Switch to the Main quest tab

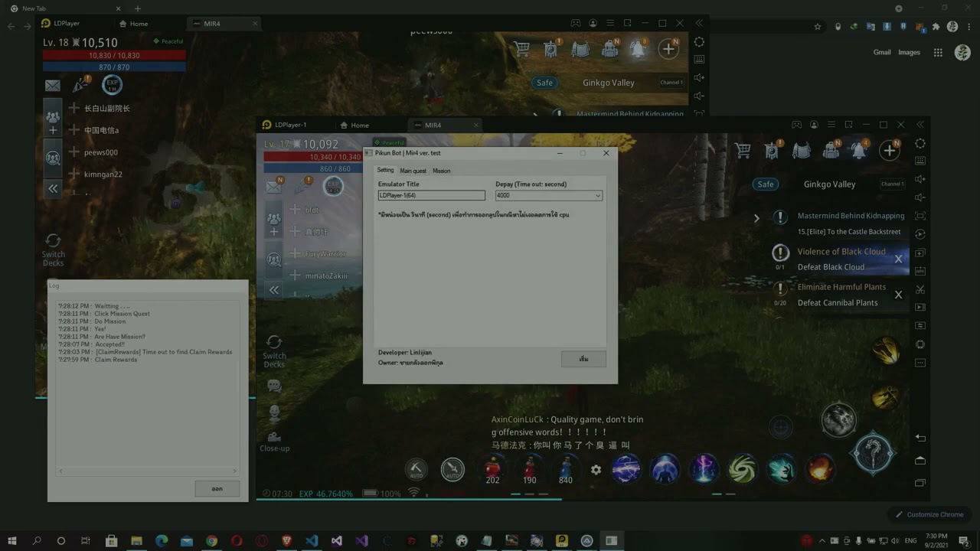click(413, 171)
